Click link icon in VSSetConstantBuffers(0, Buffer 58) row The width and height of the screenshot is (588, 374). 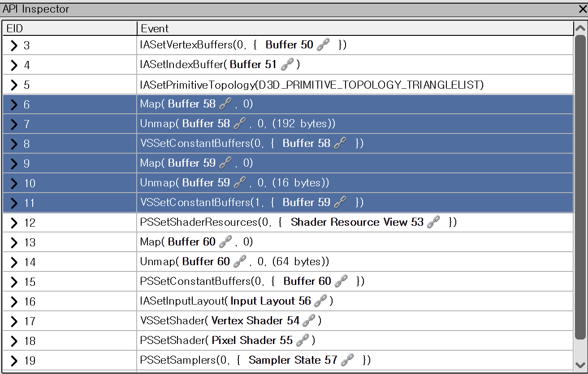340,143
